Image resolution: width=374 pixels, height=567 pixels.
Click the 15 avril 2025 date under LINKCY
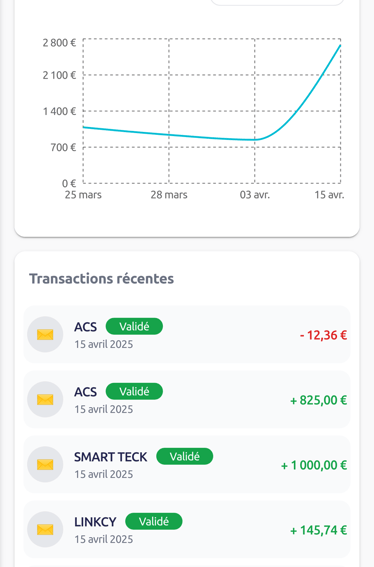[x=104, y=539]
